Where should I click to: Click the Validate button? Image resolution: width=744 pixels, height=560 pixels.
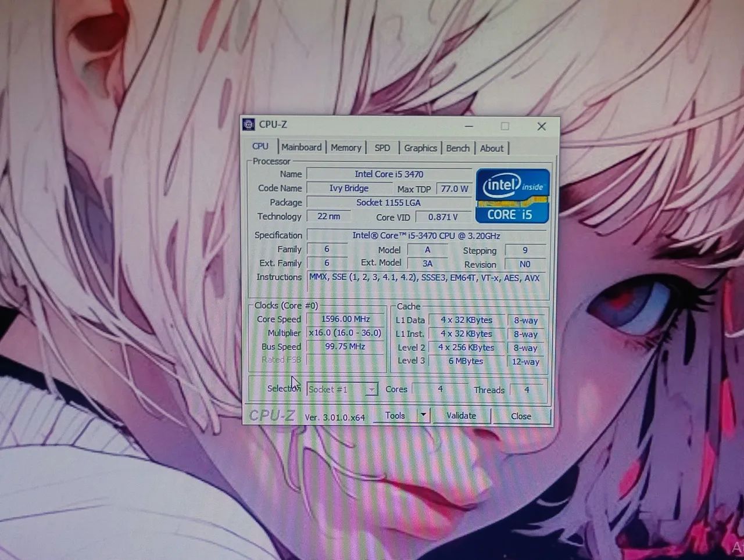[461, 415]
